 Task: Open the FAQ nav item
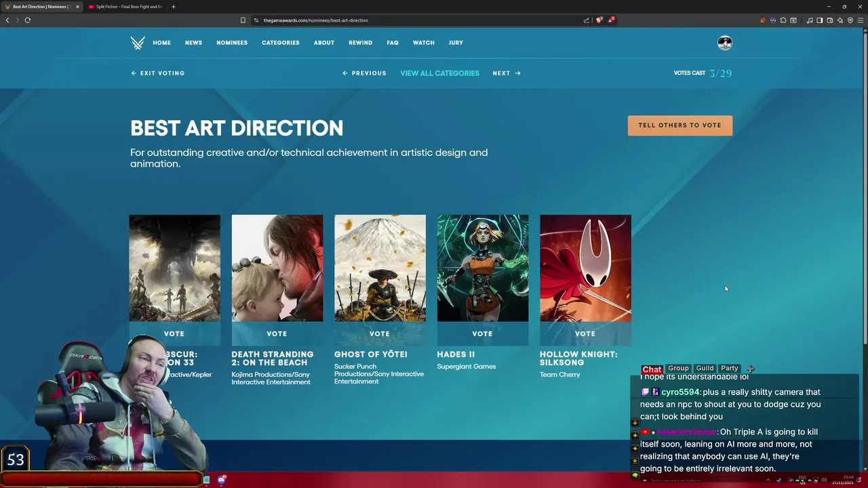pos(393,43)
